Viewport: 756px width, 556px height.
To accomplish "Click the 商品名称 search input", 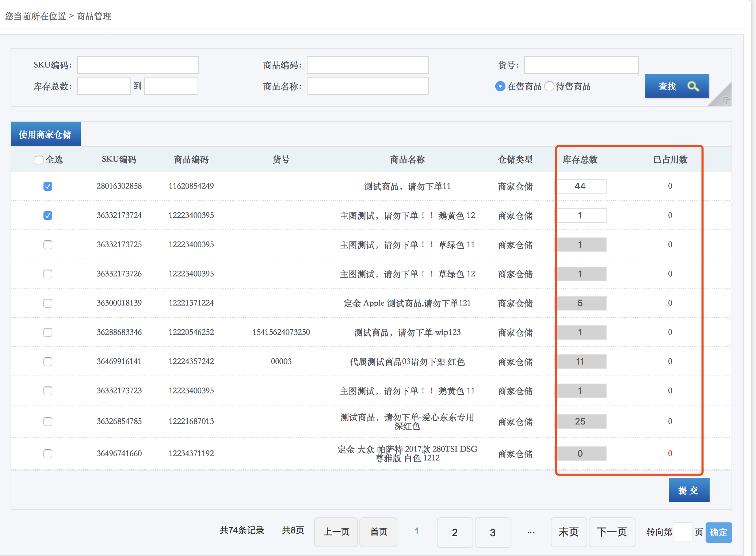I will pyautogui.click(x=367, y=87).
